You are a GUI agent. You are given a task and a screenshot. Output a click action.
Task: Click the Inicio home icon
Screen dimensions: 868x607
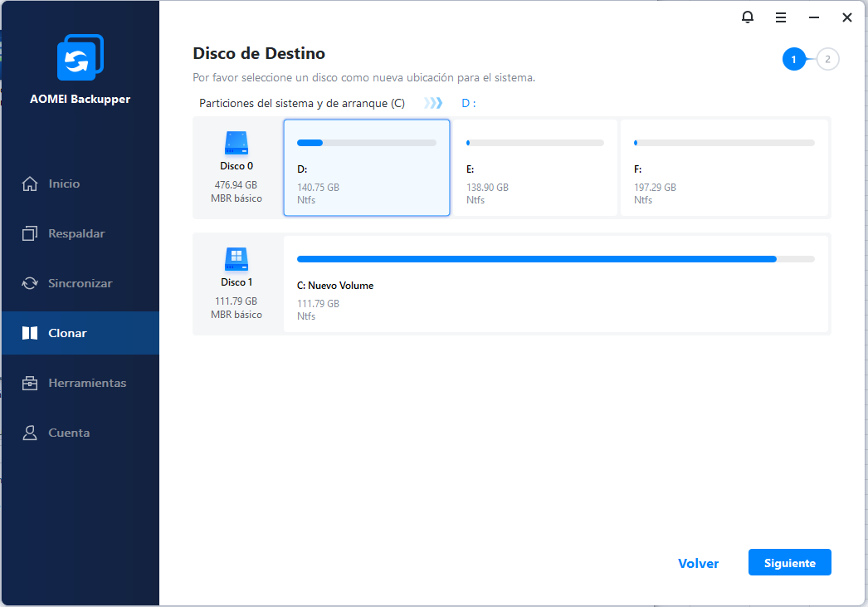(x=30, y=184)
